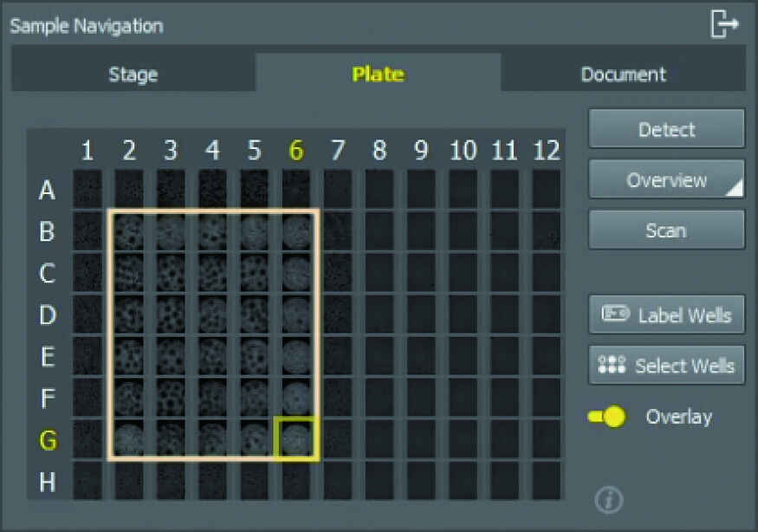Select empty well A12
This screenshot has height=532, width=758.
(546, 189)
